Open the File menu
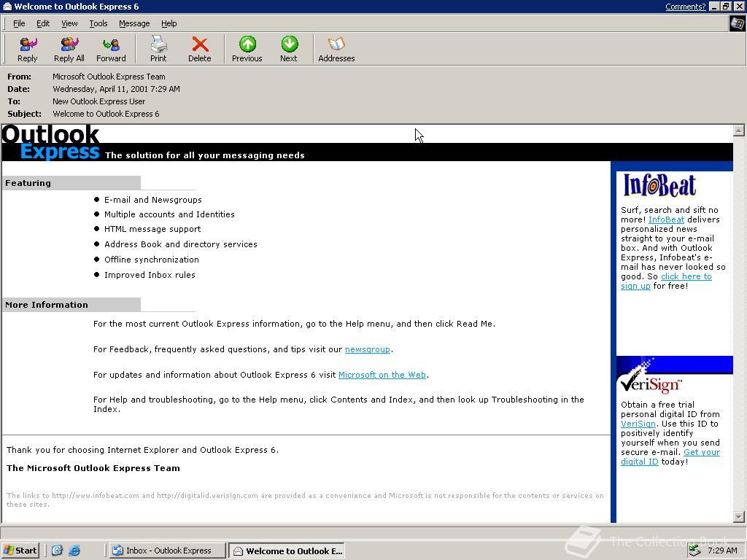The height and width of the screenshot is (560, 747). click(x=19, y=23)
